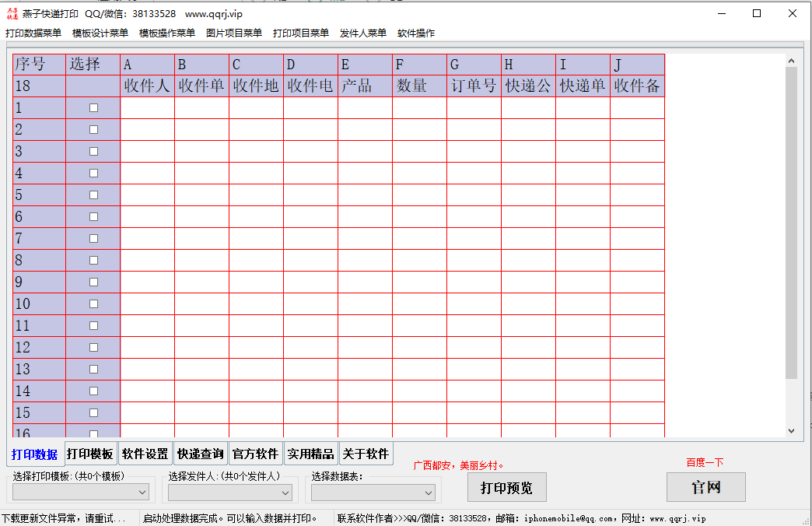Viewport: 812px width, 526px height.
Task: Switch to the 关于软件 tab
Action: pos(366,454)
